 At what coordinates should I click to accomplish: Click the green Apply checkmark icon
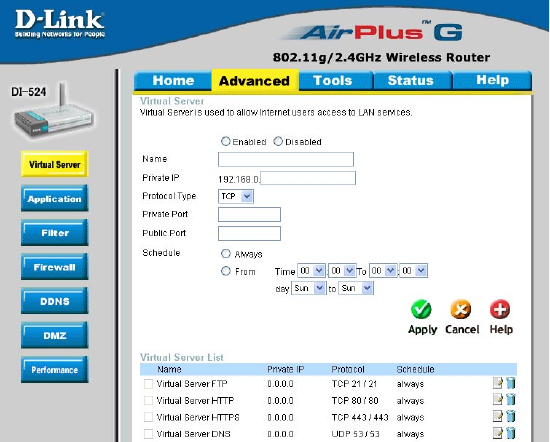(x=421, y=309)
